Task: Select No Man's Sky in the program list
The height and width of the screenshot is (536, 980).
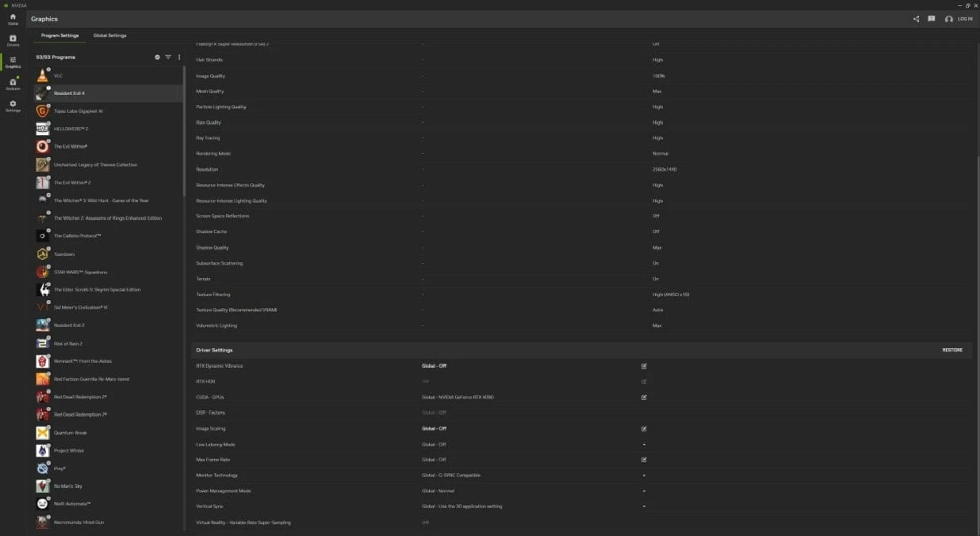Action: (108, 486)
